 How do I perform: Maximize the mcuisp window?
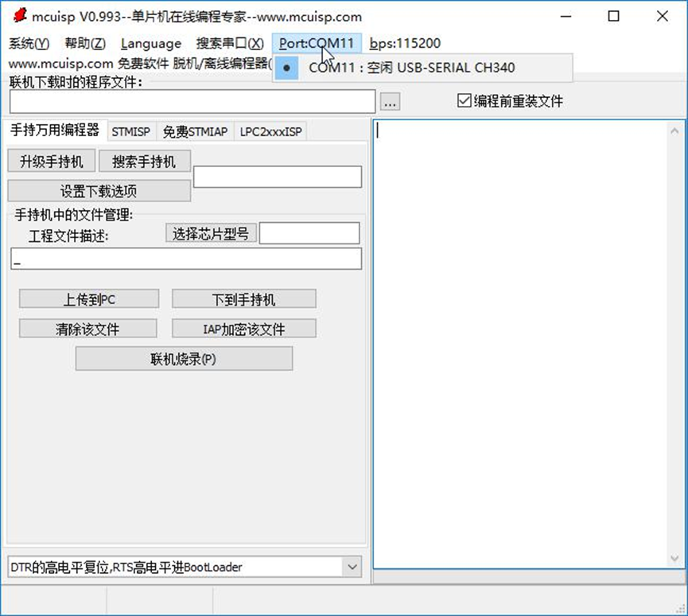(613, 16)
